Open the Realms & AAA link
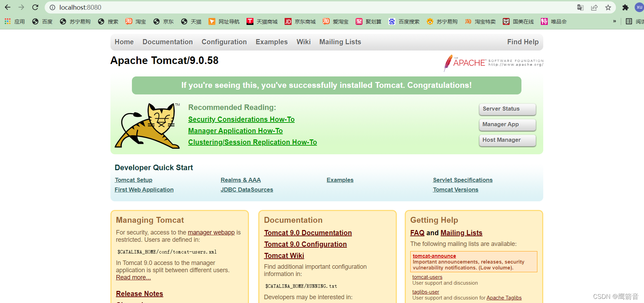The image size is (644, 303). [241, 180]
